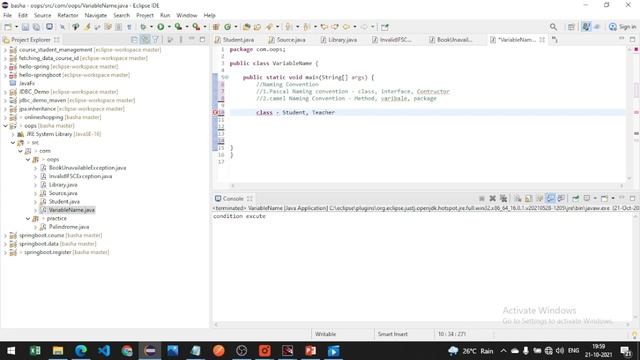This screenshot has height=360, width=640.
Task: Switch to the Student.java editor tab
Action: [x=238, y=40]
